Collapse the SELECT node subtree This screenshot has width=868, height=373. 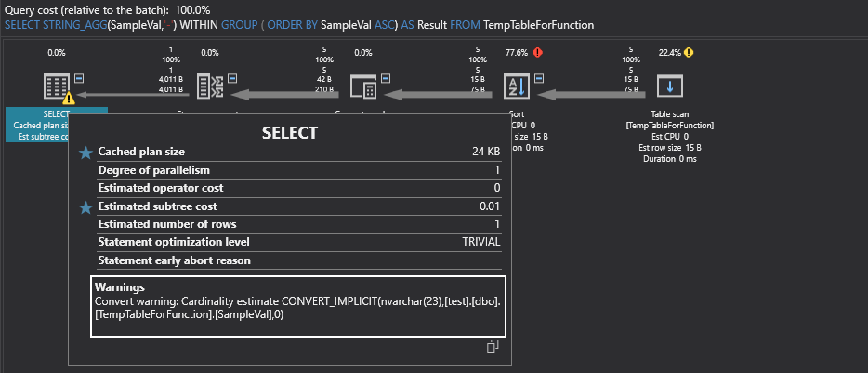[x=78, y=78]
